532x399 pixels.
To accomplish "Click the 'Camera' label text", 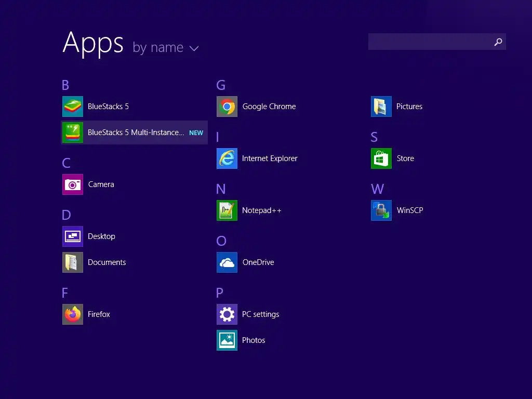I will pyautogui.click(x=101, y=184).
